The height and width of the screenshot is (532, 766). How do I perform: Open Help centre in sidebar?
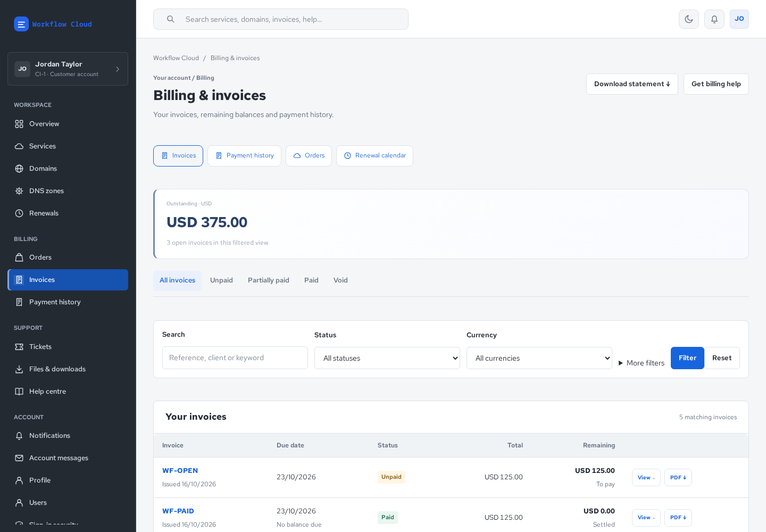pos(68,392)
